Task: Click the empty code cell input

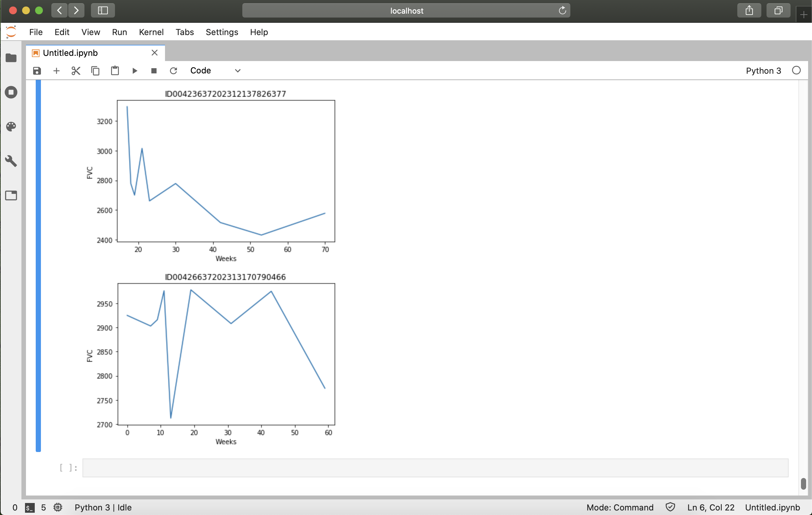Action: (435, 468)
